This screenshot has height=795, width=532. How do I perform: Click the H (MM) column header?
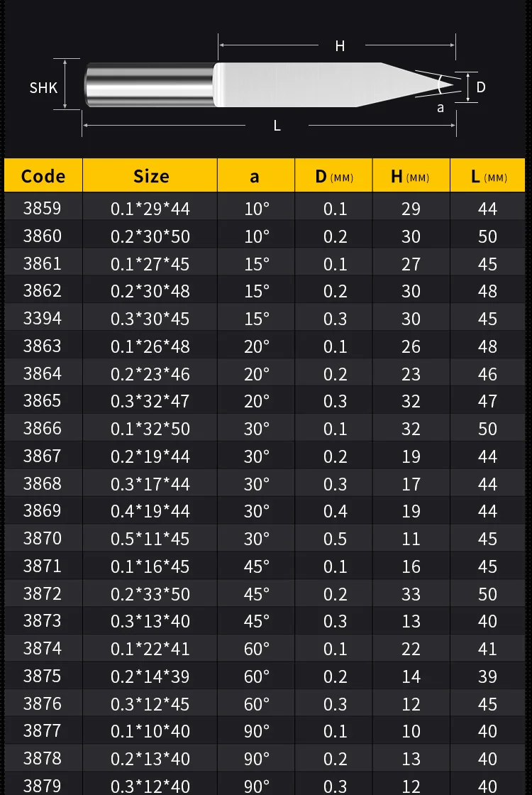click(410, 176)
